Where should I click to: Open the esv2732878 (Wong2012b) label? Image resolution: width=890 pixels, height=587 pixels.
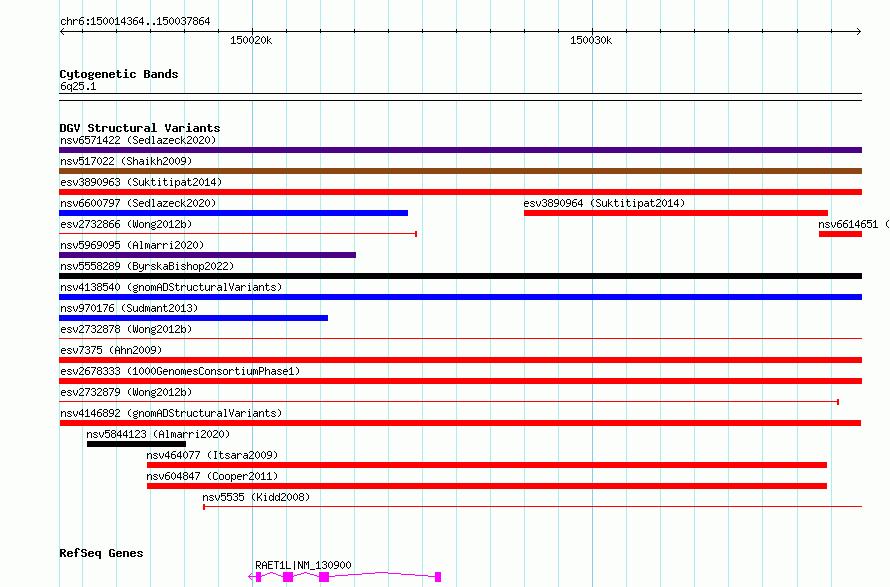coord(126,329)
